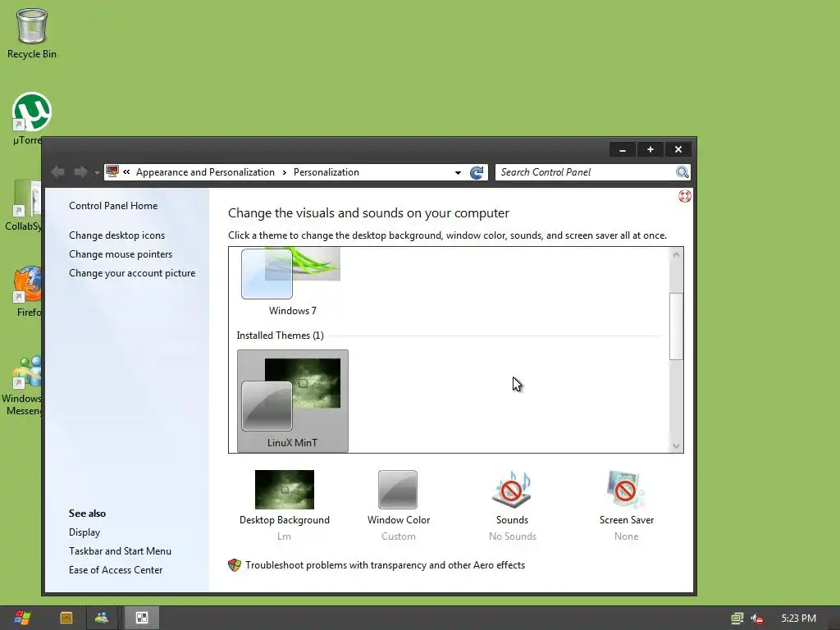Switch to the Control Panel taskbar button
This screenshot has height=630, width=840.
pyautogui.click(x=141, y=618)
